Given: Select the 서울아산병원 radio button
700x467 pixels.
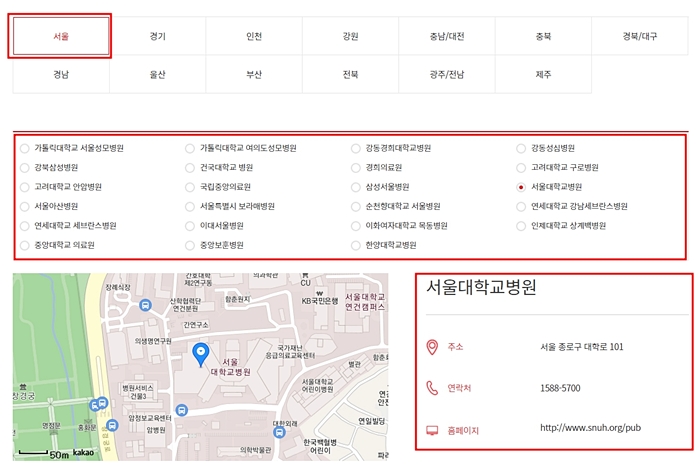Looking at the screenshot, I should [x=25, y=207].
